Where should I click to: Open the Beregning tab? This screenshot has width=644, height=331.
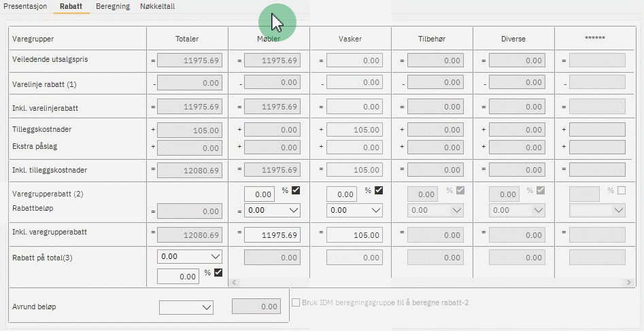[112, 6]
